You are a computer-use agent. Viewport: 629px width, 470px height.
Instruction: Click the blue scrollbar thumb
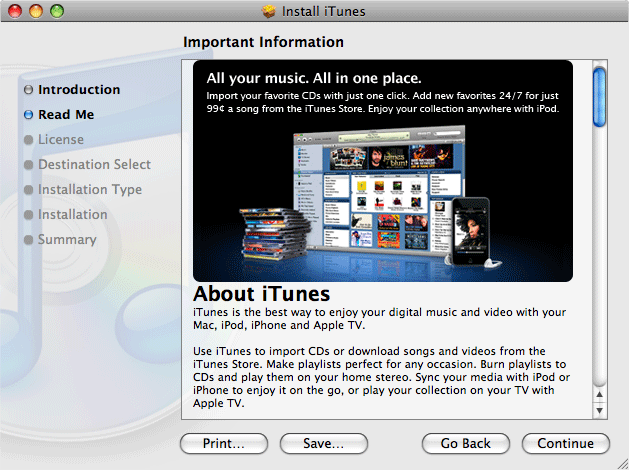point(599,97)
